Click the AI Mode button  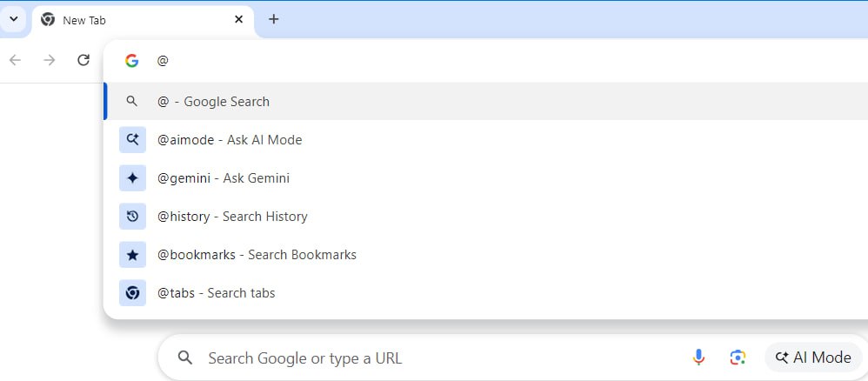click(x=813, y=358)
